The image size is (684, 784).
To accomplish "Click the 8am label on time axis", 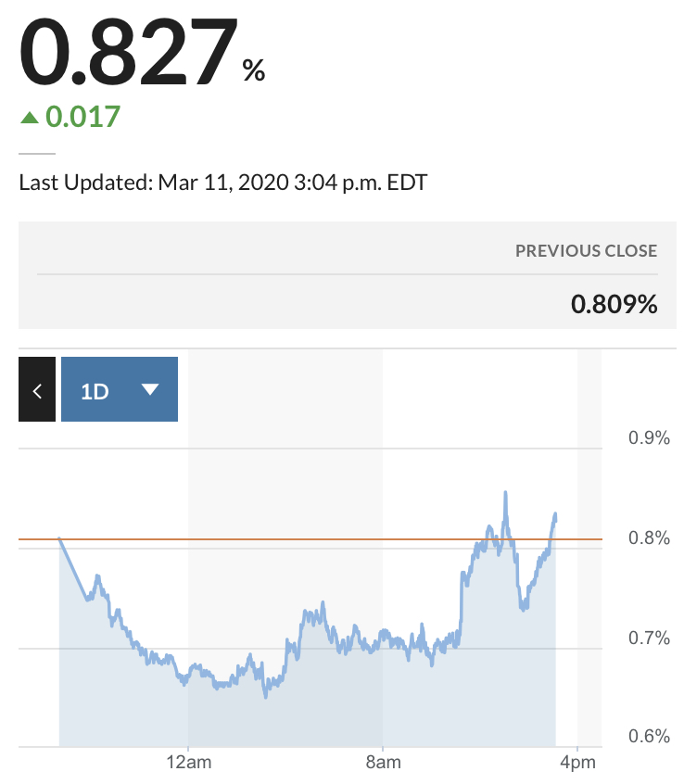I will point(383,764).
